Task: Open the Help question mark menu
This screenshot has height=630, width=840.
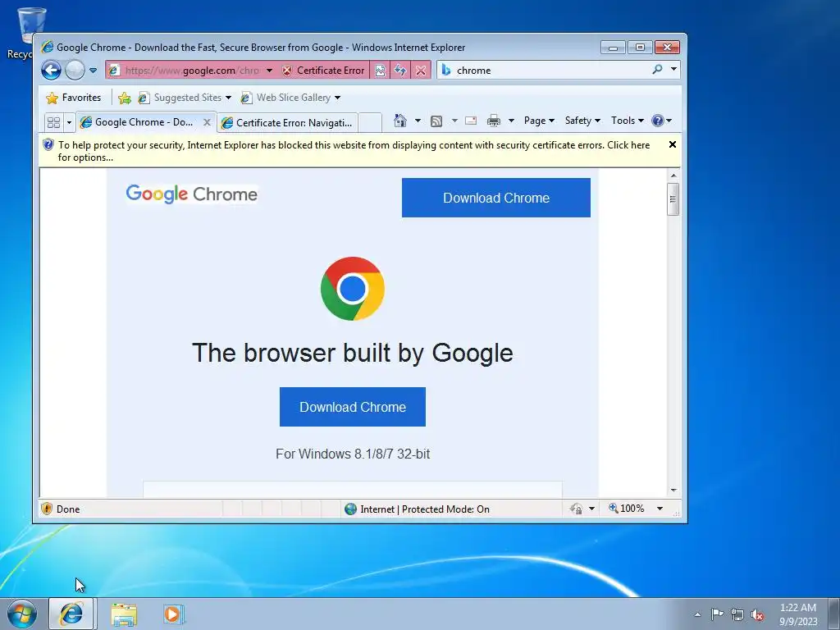Action: click(661, 121)
